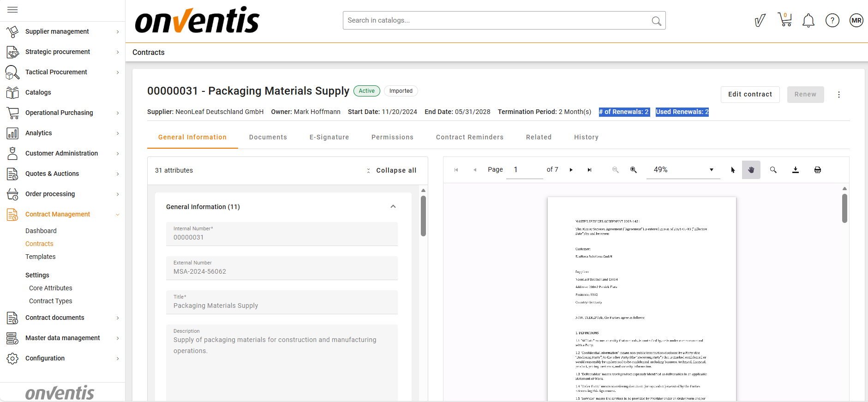Download the contract PDF document
This screenshot has width=868, height=402.
pyautogui.click(x=796, y=170)
